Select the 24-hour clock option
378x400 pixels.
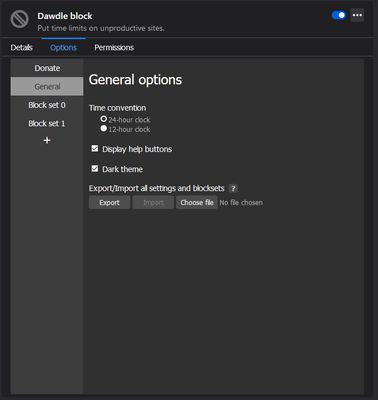click(x=104, y=119)
